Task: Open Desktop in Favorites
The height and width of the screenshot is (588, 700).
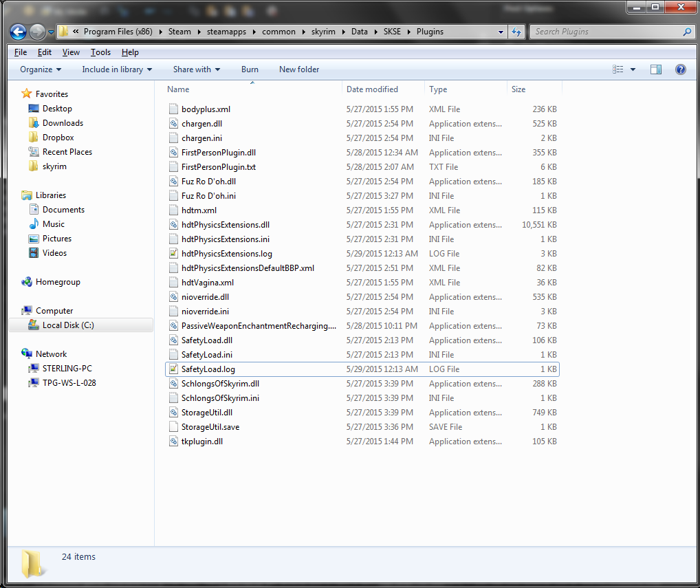Action: [56, 109]
